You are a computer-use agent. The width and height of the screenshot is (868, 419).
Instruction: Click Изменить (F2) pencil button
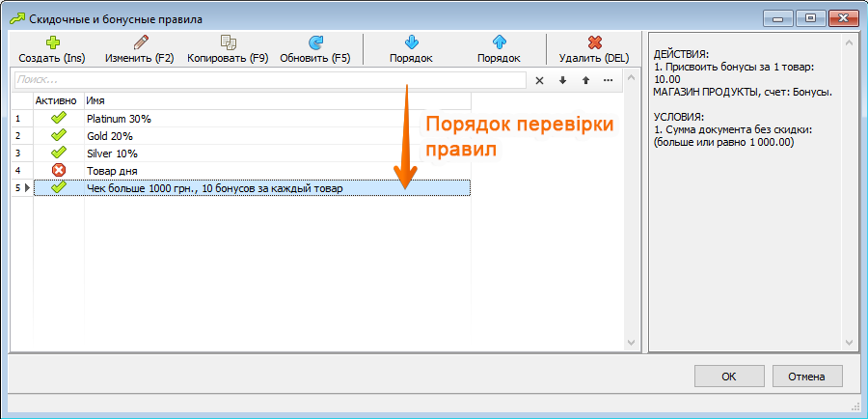pos(140,50)
